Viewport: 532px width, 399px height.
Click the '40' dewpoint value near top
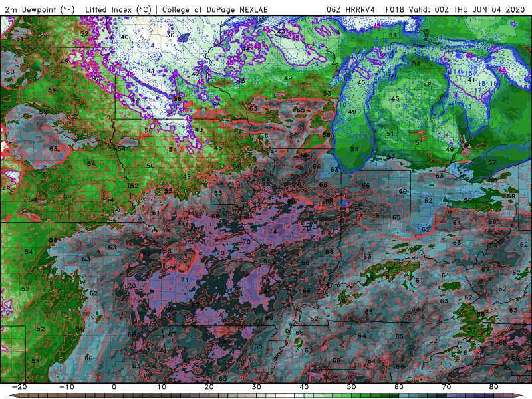click(x=125, y=37)
